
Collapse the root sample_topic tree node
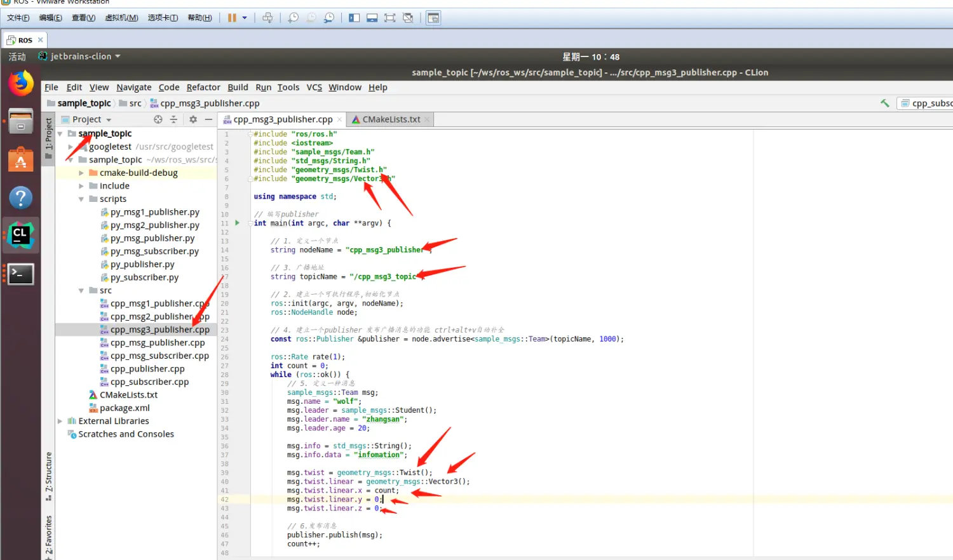tap(60, 133)
